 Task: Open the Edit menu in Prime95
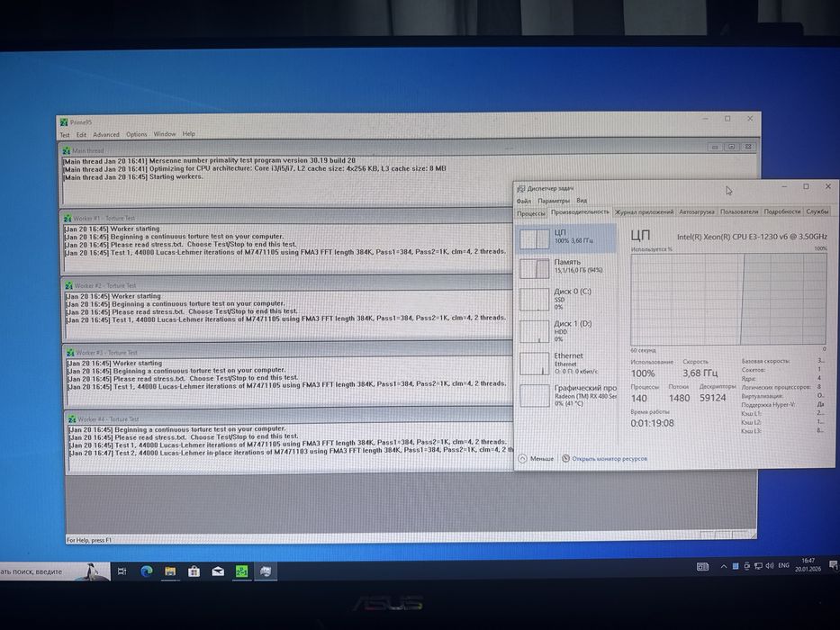81,135
